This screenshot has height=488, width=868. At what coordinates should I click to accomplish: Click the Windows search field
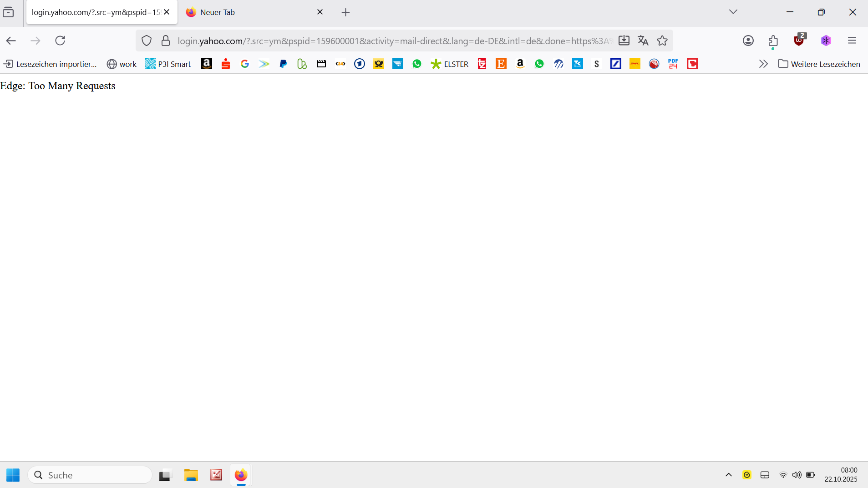(x=90, y=474)
